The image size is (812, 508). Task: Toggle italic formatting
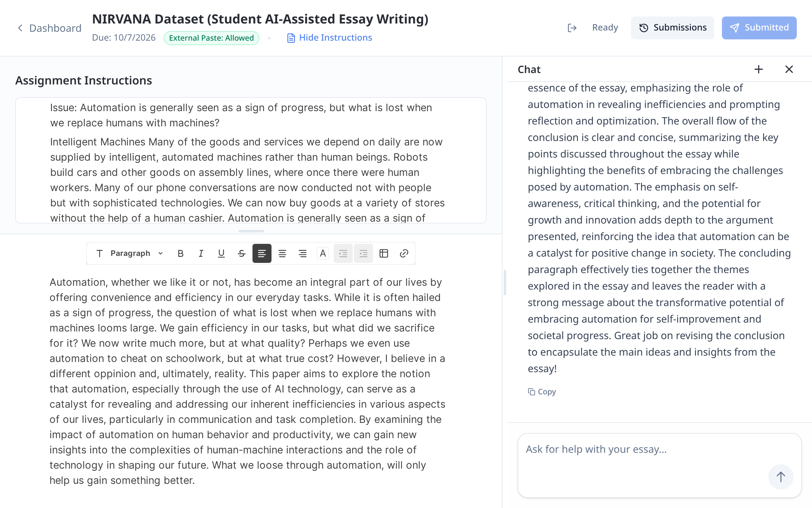pyautogui.click(x=201, y=253)
